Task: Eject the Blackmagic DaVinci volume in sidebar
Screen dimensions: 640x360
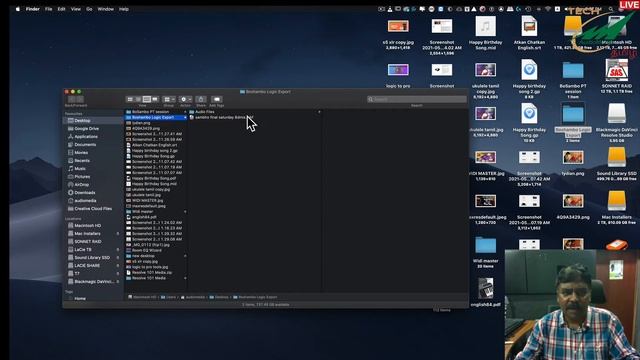Action: [118, 281]
